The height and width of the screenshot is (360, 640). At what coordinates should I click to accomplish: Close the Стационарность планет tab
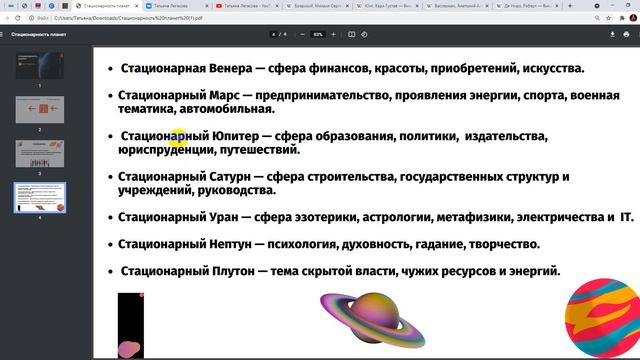tap(136, 6)
